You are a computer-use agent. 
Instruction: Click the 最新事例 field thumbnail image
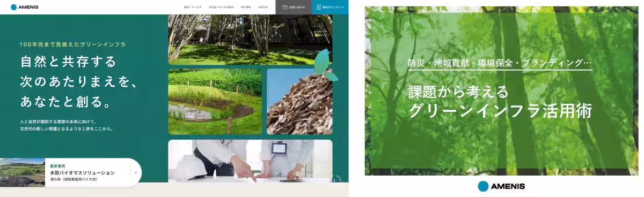pyautogui.click(x=23, y=172)
